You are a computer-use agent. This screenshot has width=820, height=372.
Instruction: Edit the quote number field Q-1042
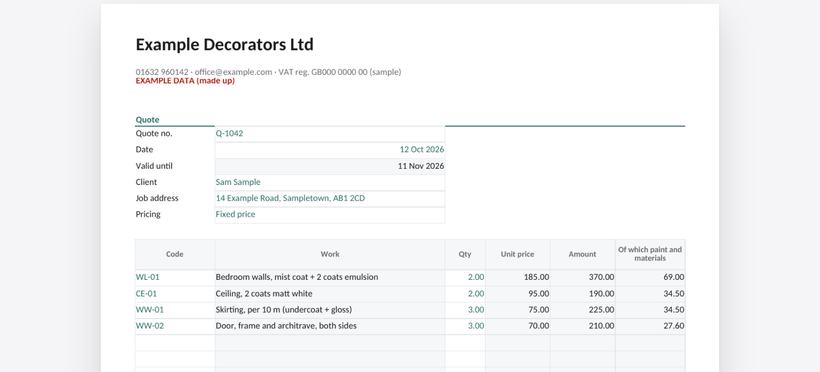330,133
